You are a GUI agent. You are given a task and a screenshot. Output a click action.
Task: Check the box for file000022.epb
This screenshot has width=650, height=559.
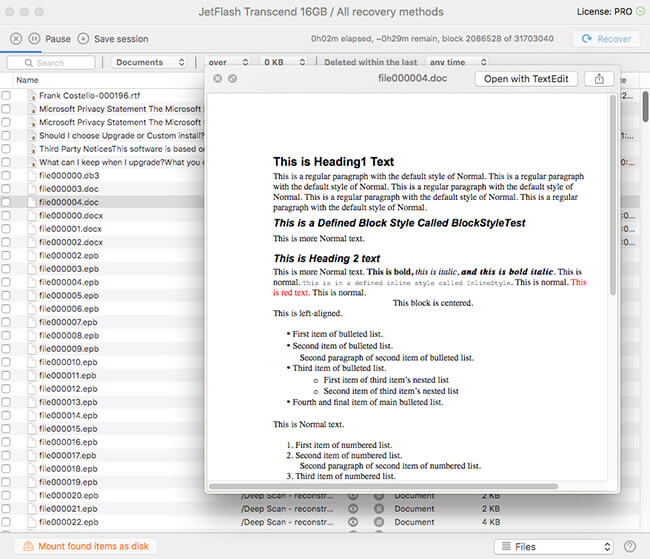point(6,522)
